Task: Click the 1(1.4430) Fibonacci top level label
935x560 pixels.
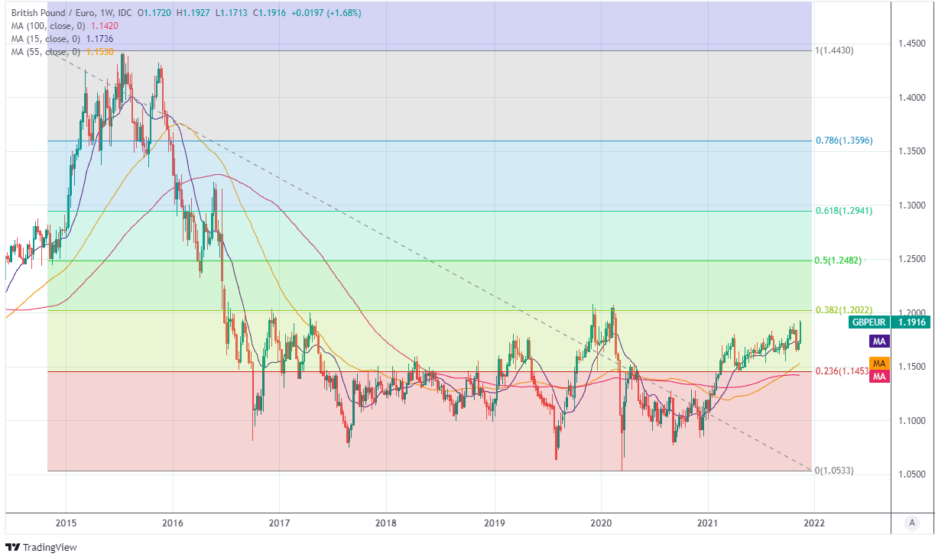Action: coord(833,50)
